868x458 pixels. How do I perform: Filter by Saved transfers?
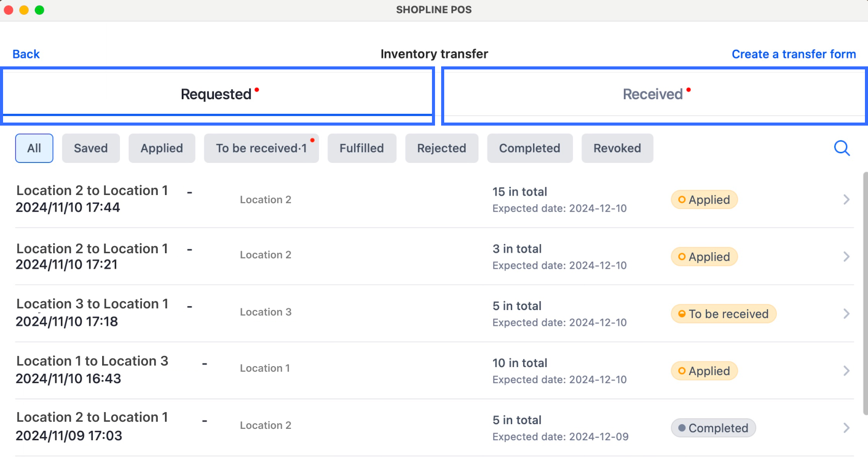[x=91, y=148]
